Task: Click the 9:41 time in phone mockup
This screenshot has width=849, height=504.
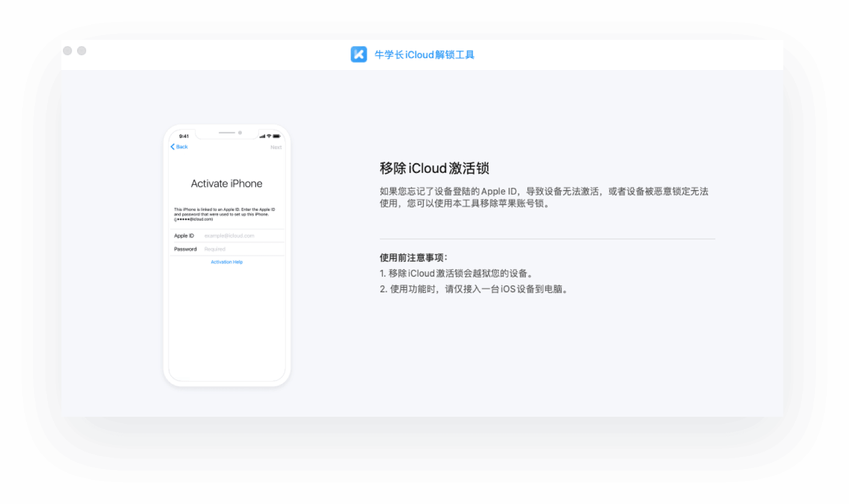Action: [184, 136]
